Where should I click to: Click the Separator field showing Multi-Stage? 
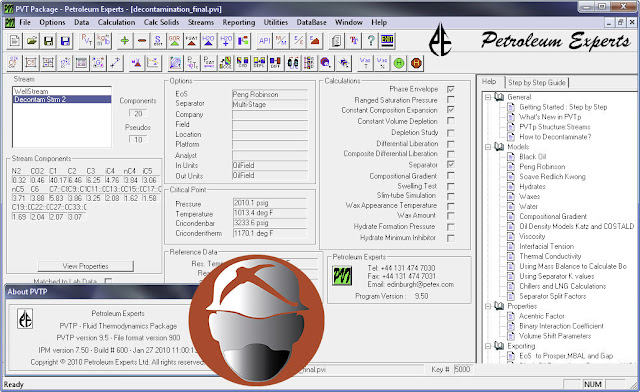pyautogui.click(x=270, y=105)
